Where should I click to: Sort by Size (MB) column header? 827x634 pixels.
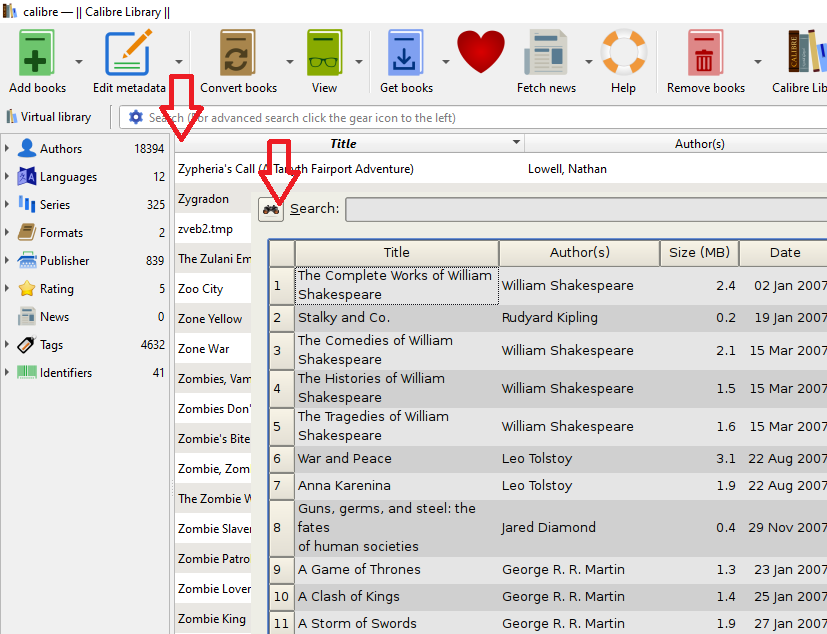pyautogui.click(x=699, y=253)
